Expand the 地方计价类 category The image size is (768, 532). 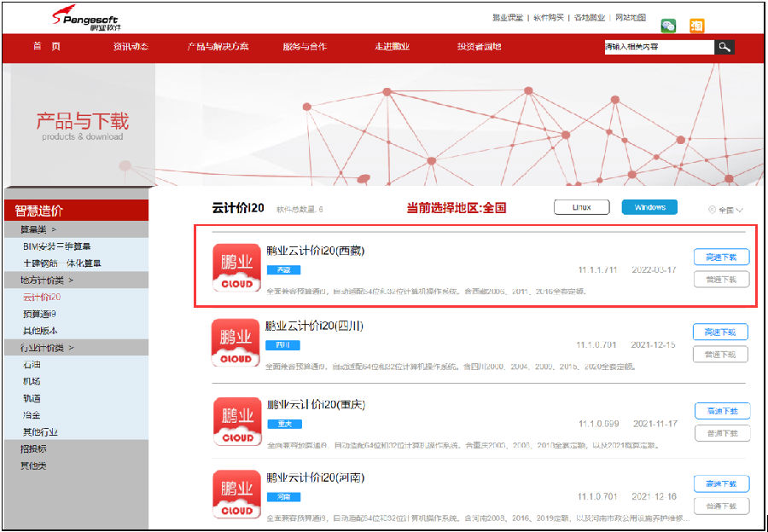47,280
